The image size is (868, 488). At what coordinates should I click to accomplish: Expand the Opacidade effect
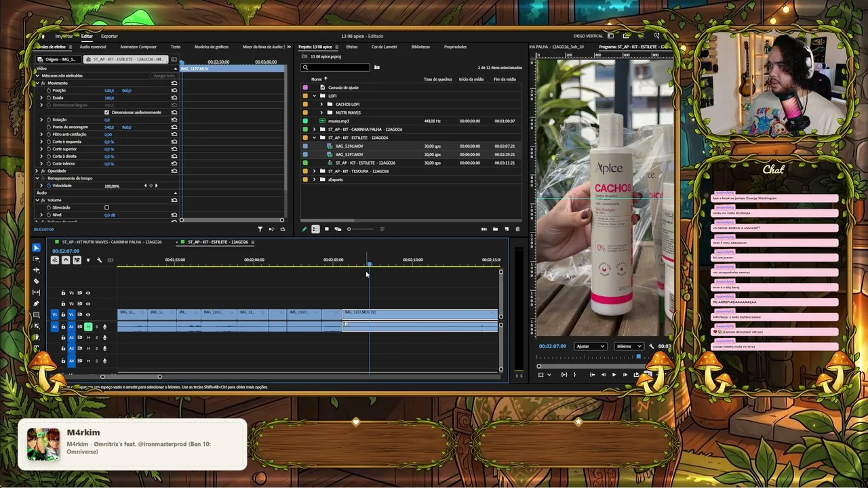37,171
